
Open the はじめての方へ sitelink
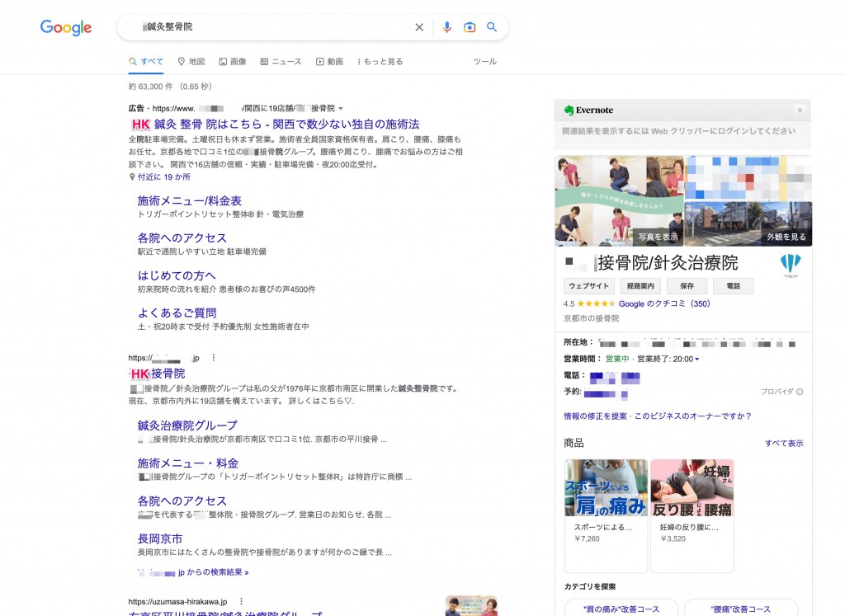click(x=177, y=275)
